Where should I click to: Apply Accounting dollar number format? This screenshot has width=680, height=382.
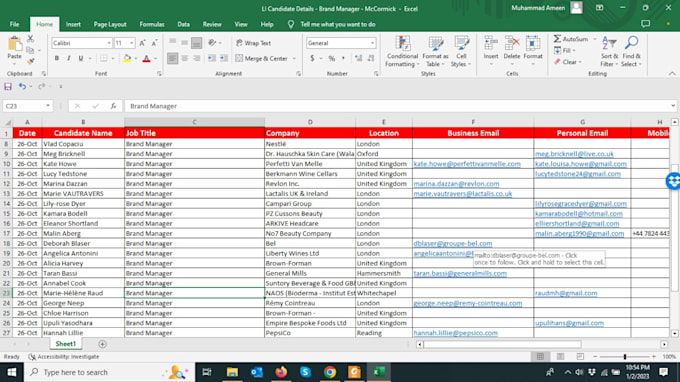tap(312, 59)
